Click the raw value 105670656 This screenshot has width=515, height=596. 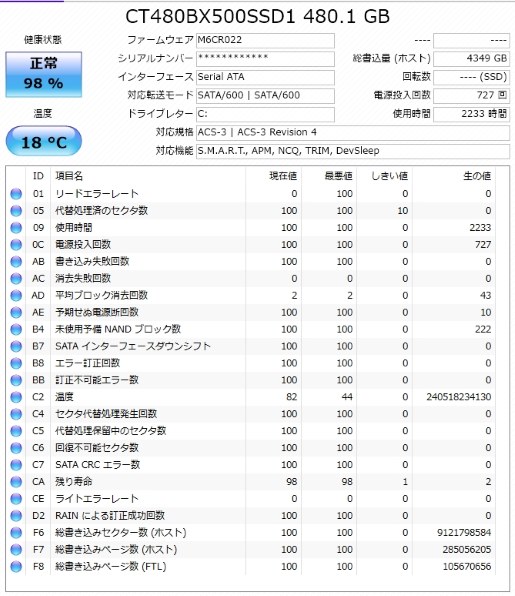point(467,566)
